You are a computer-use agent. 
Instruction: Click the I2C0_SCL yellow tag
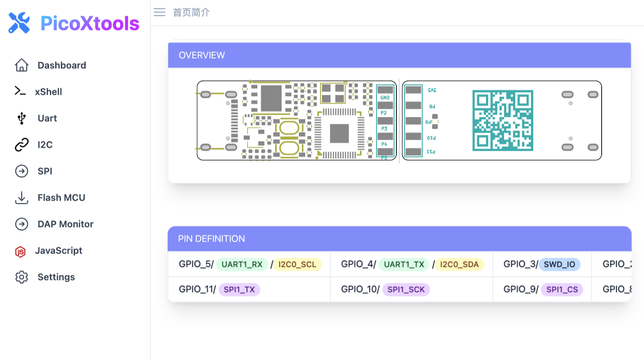[298, 264]
